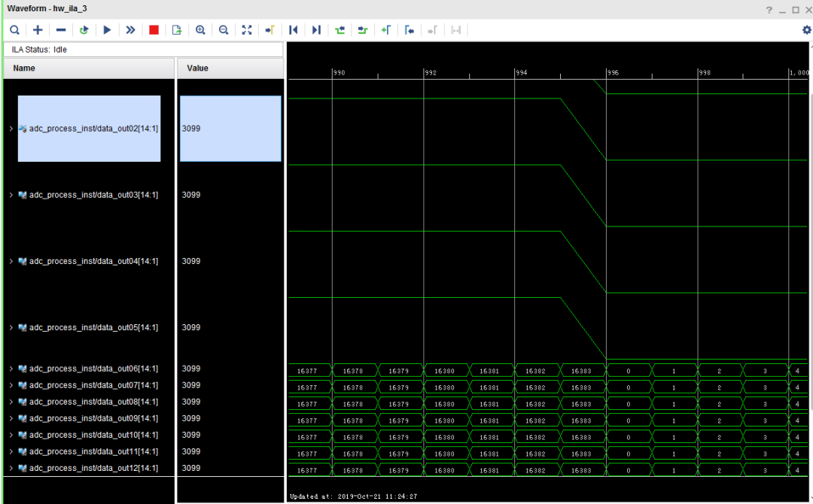This screenshot has height=504, width=813.
Task: Expand data_out10[14:1] bus
Action: pyautogui.click(x=11, y=435)
